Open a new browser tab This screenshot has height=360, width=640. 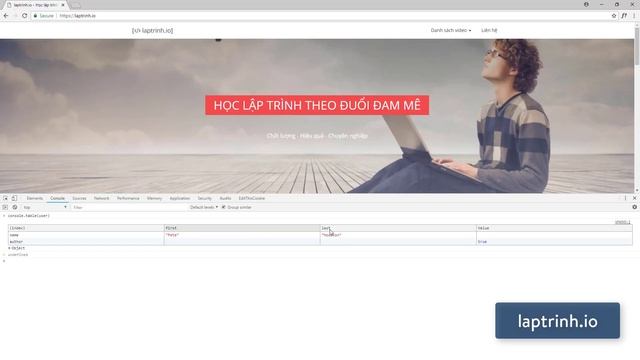click(x=76, y=5)
